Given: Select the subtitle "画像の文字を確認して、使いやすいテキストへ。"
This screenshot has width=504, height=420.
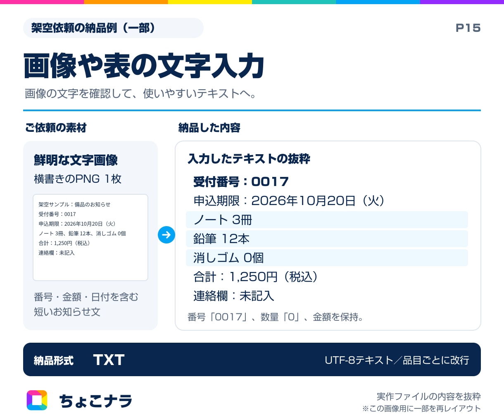Looking at the screenshot, I should click(x=140, y=93).
